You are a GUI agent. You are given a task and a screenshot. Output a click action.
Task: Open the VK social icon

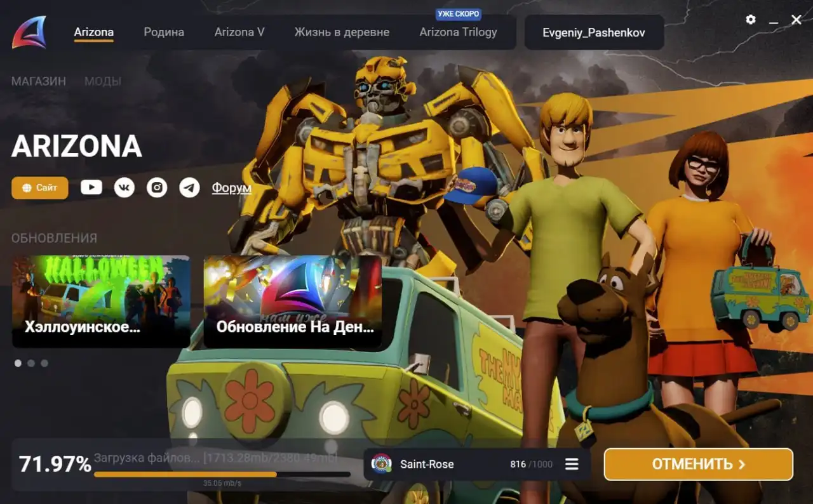click(124, 187)
